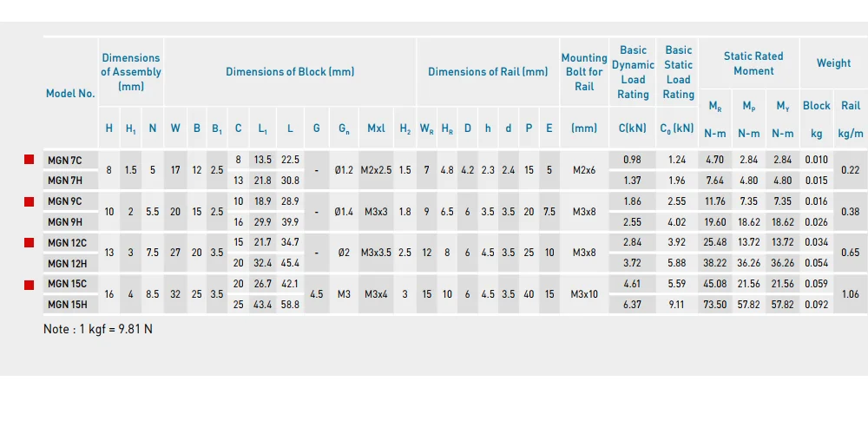The image size is (868, 421).
Task: Select the Dimensions of Rail (mm) header
Action: coord(488,71)
